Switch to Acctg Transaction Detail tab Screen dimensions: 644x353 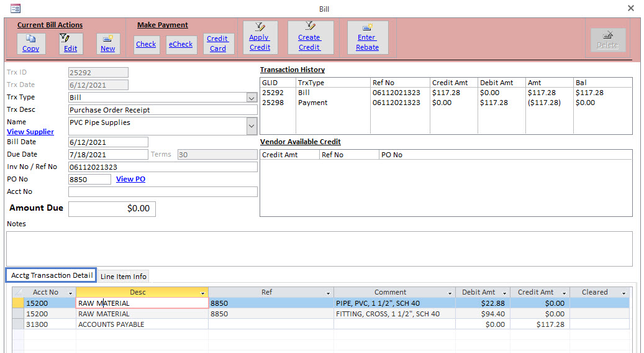52,275
